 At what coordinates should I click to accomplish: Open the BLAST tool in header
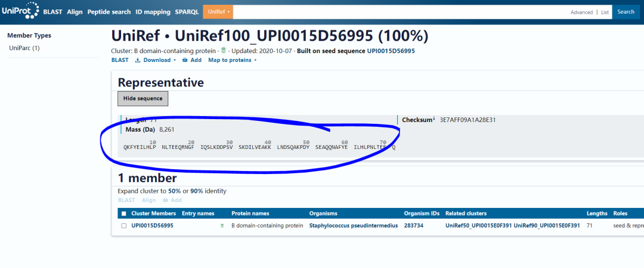pyautogui.click(x=52, y=12)
